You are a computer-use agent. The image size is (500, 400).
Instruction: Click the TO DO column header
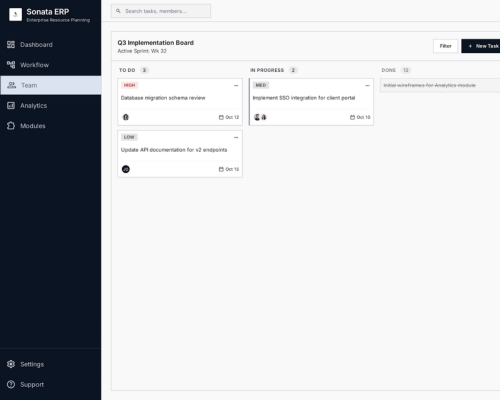click(127, 70)
